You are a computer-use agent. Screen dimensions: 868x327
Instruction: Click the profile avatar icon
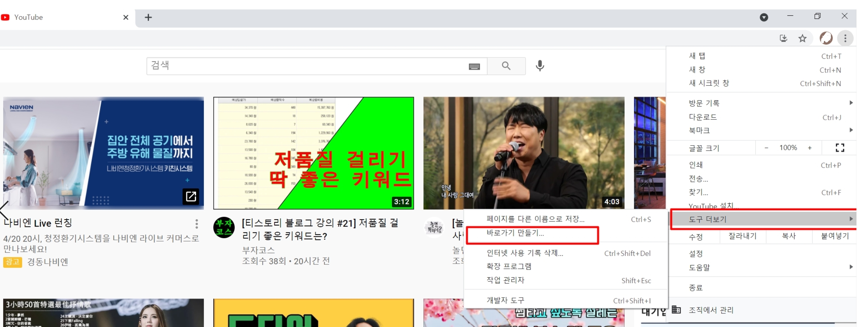tap(826, 38)
